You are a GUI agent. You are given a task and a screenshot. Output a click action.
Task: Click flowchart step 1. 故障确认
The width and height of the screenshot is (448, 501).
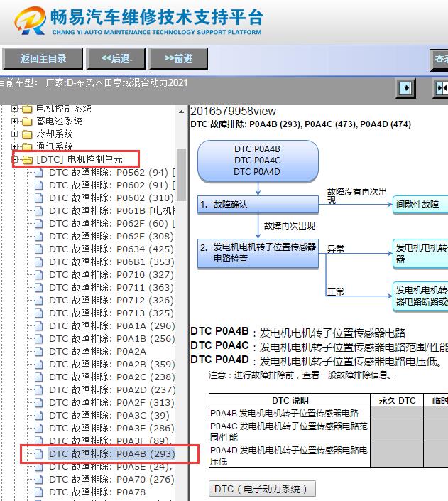[x=258, y=205]
